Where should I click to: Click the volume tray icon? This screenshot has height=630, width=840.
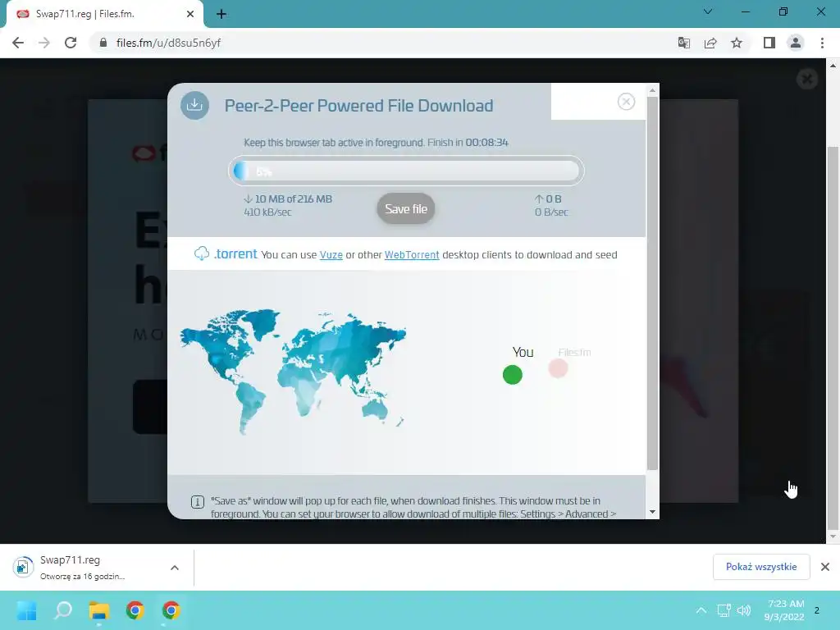tap(744, 610)
